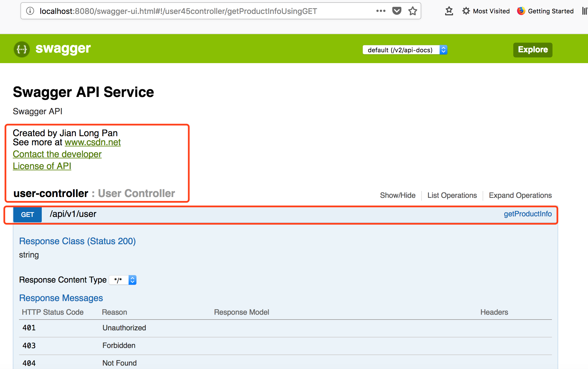The width and height of the screenshot is (588, 369).
Task: Click the Swagger API Service title
Action: coord(83,92)
